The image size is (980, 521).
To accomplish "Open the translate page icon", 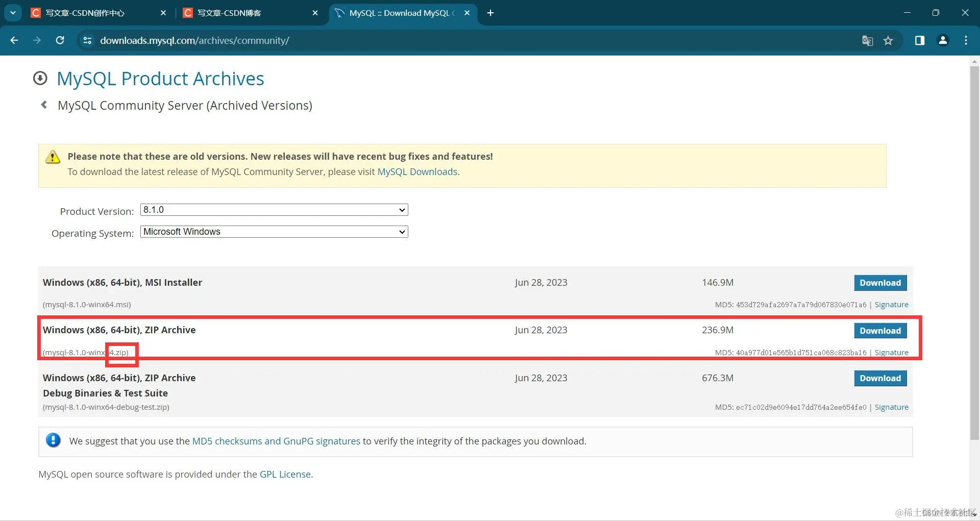I will coord(867,40).
